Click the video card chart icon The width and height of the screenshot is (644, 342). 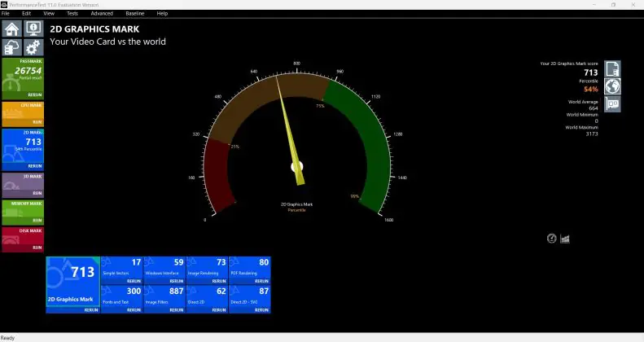pos(612,104)
